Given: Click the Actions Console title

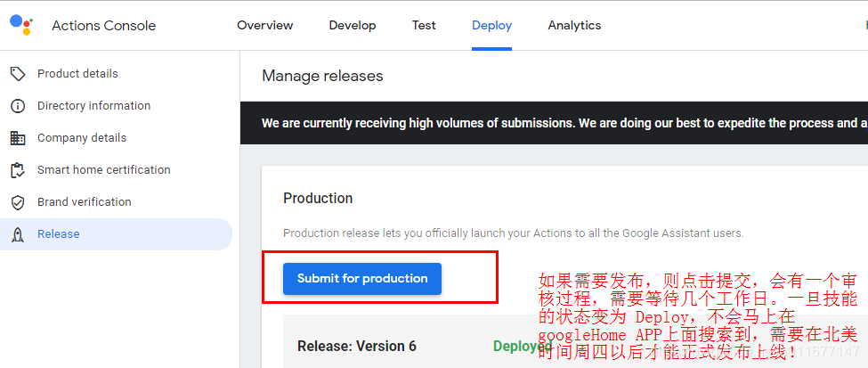Looking at the screenshot, I should point(104,26).
